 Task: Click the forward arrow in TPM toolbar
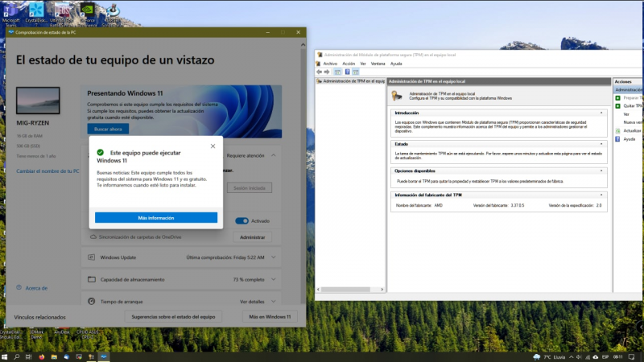point(327,72)
